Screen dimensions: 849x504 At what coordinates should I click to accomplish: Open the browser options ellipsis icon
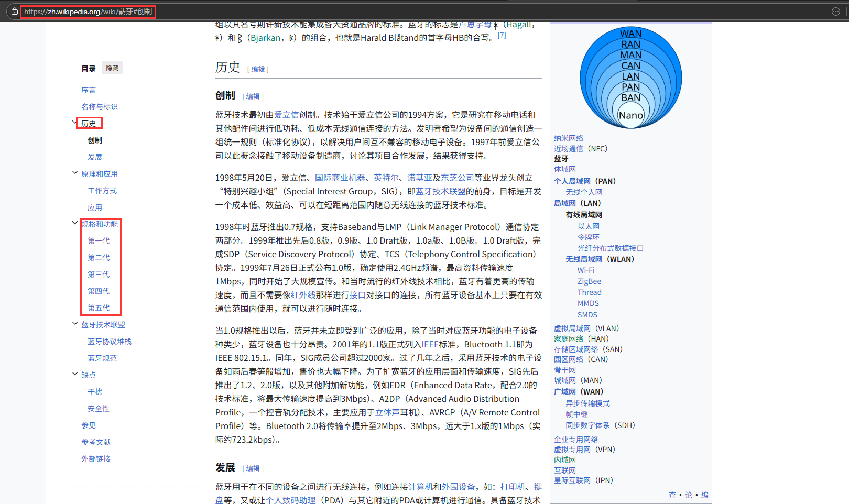[836, 12]
